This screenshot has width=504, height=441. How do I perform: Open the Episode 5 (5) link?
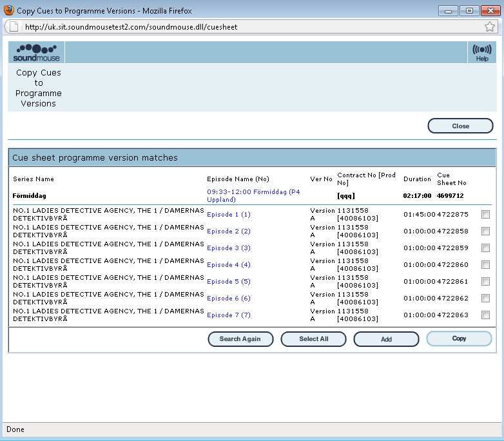[229, 282]
